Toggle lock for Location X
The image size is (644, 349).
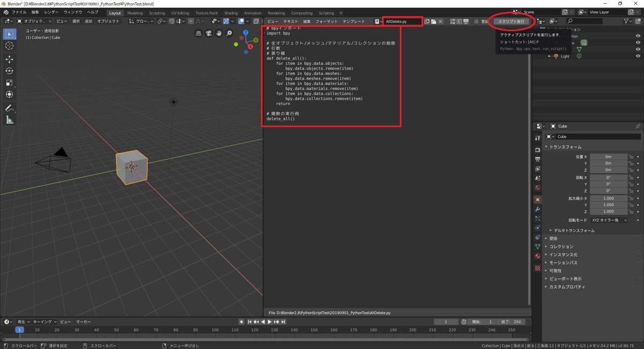[631, 157]
